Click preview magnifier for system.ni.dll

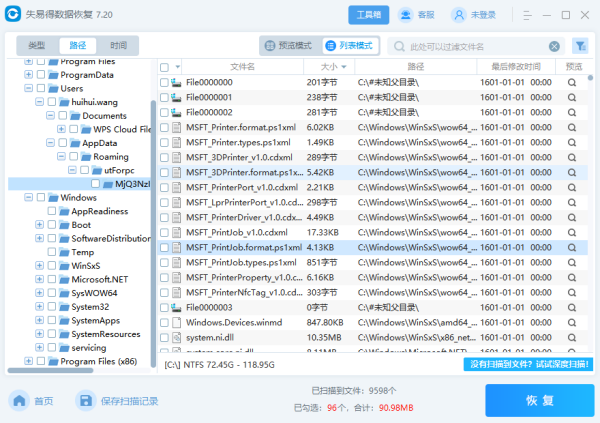pos(572,338)
